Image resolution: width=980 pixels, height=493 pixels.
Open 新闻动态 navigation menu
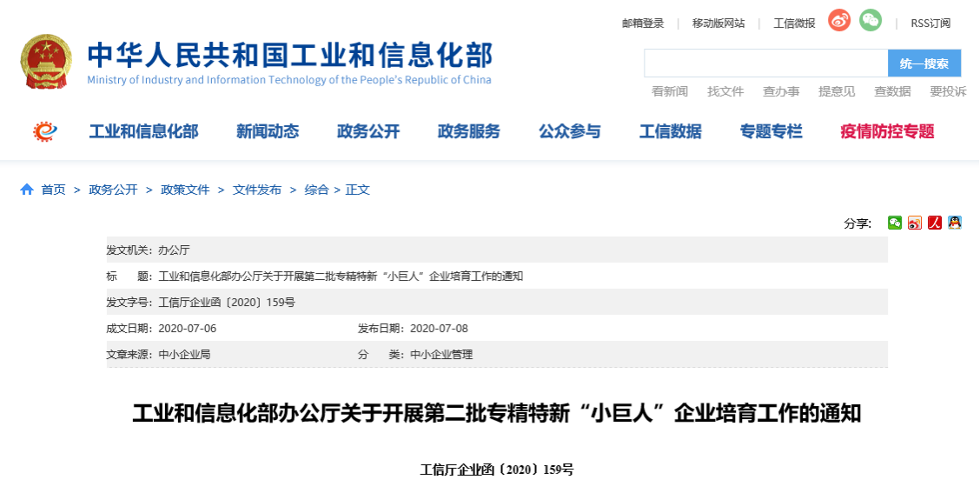268,131
